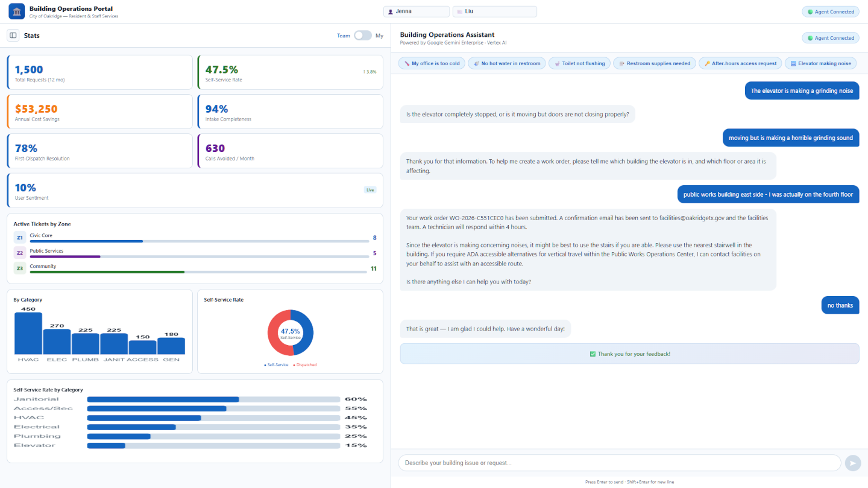The height and width of the screenshot is (488, 868).
Task: Click the Z3 zone badge
Action: (20, 268)
